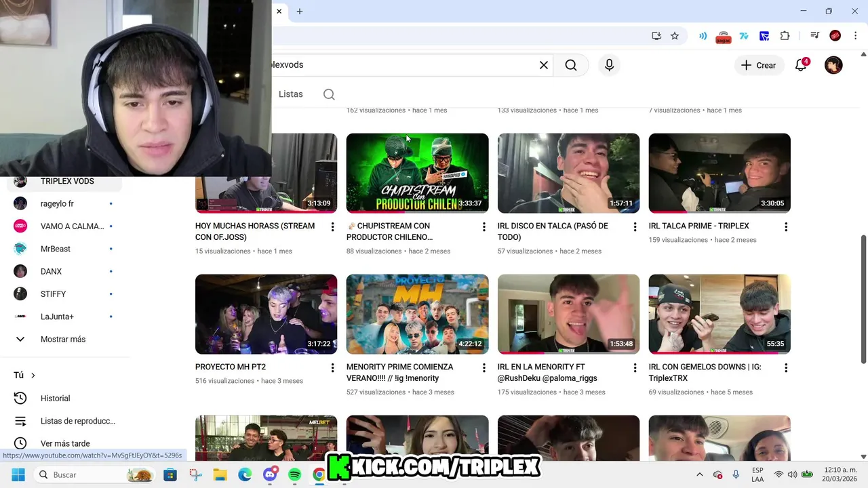Click the magnifier search button beside the search box
The height and width of the screenshot is (488, 868).
[x=571, y=65]
